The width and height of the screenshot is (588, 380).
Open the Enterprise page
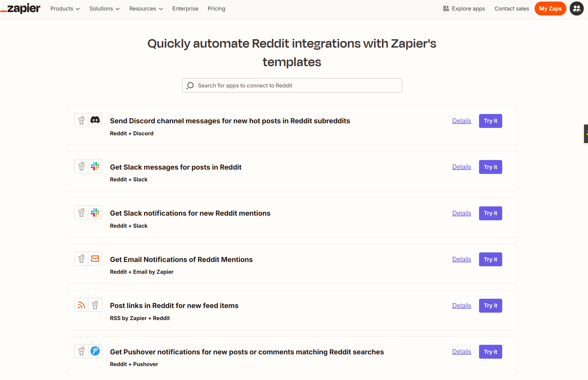click(x=185, y=9)
